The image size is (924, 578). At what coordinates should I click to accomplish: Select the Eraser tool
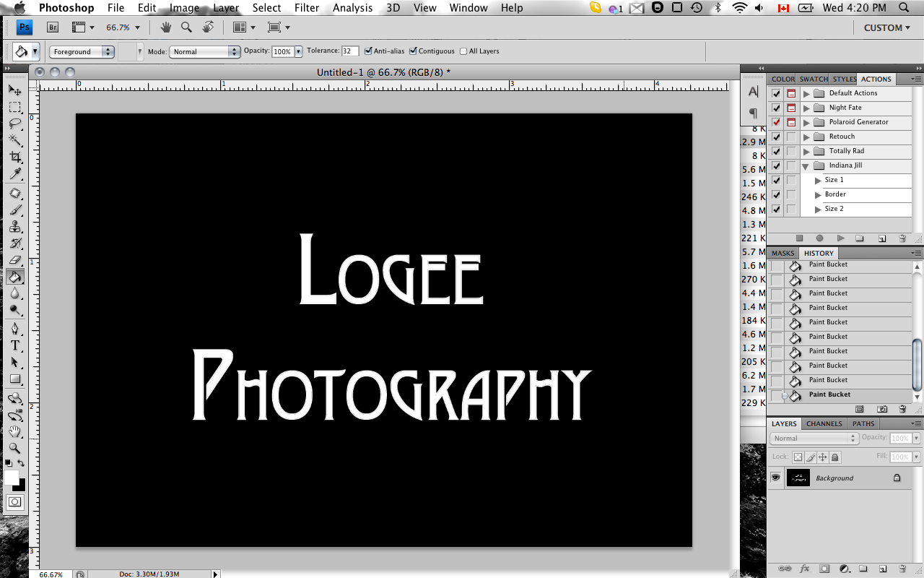(x=15, y=260)
